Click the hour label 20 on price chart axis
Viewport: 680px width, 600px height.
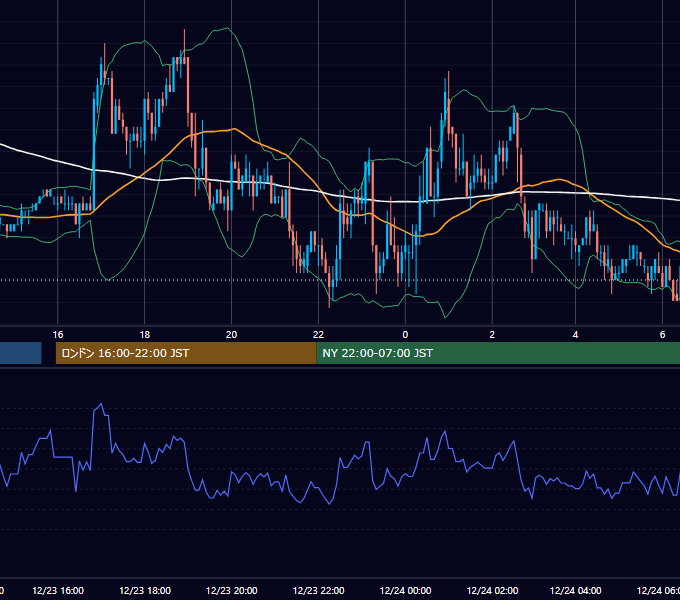pos(232,335)
